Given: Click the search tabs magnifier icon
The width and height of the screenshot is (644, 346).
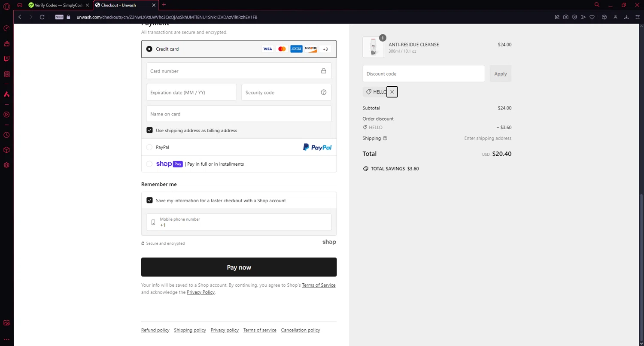Looking at the screenshot, I should (597, 5).
